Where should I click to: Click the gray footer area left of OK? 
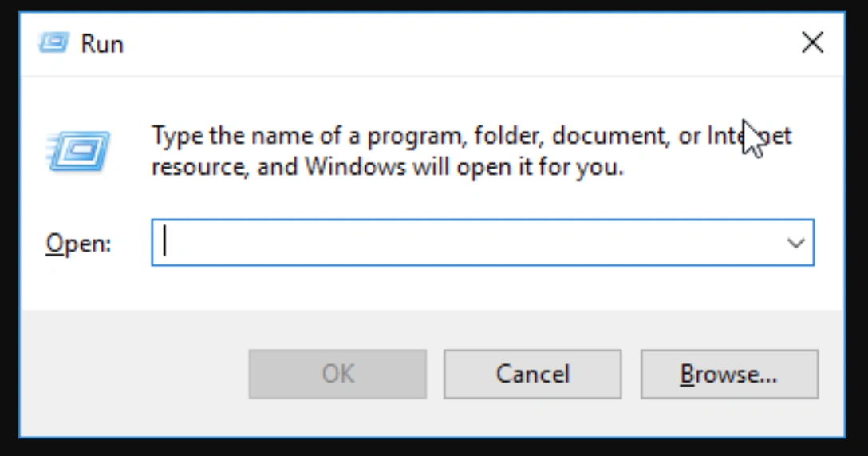[x=133, y=374]
